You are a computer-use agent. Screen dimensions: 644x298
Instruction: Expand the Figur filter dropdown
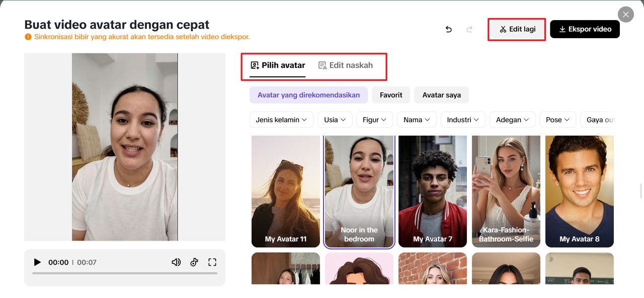click(374, 120)
